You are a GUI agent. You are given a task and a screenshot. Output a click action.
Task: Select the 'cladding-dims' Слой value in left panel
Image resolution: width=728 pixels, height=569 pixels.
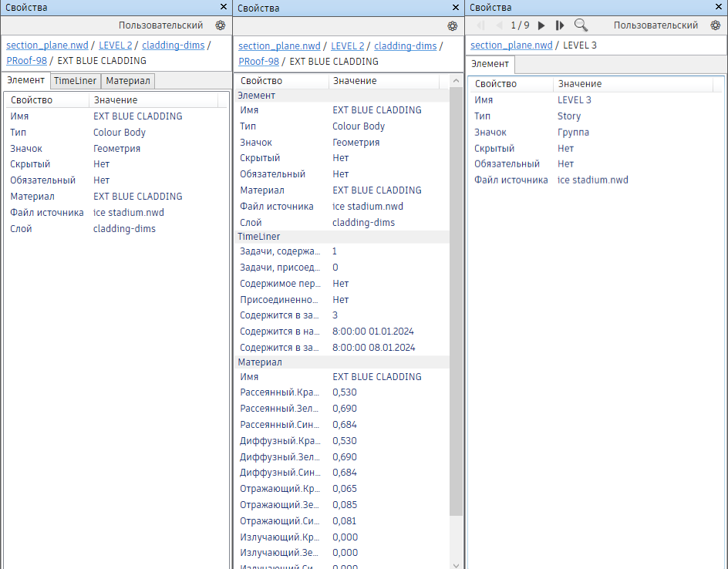click(x=124, y=229)
